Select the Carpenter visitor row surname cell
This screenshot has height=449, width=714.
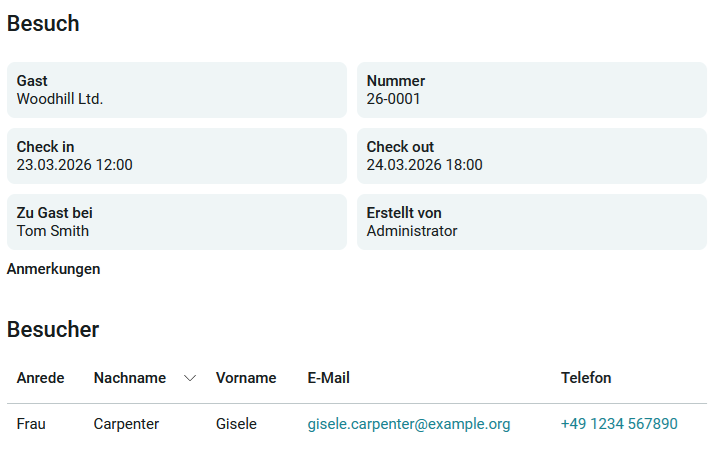126,424
